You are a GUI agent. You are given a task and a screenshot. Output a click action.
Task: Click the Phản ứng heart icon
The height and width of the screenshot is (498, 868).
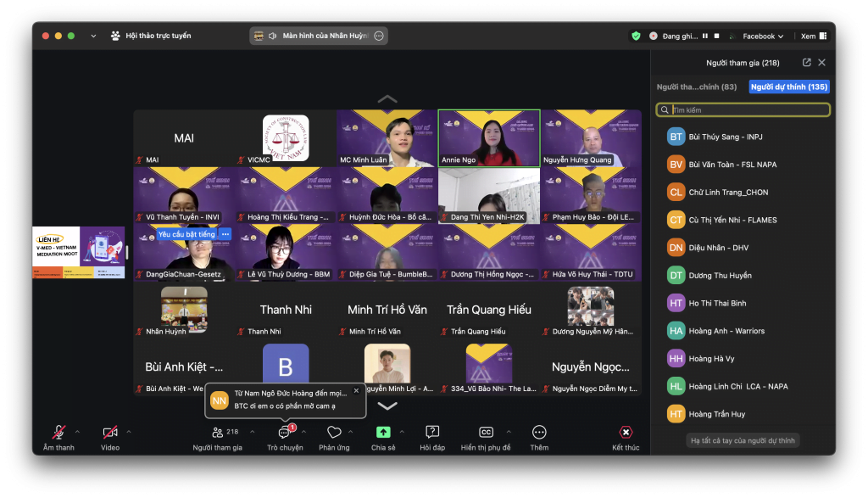pos(334,433)
